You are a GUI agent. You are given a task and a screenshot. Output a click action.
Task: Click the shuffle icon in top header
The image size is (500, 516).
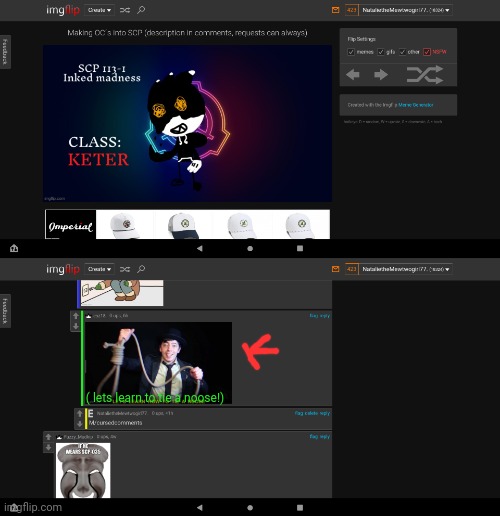(x=125, y=10)
